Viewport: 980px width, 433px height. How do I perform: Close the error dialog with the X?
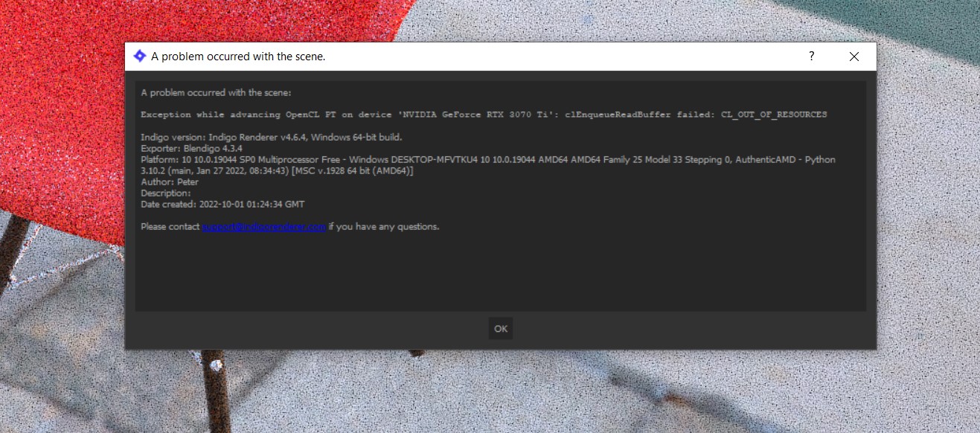[x=854, y=57]
